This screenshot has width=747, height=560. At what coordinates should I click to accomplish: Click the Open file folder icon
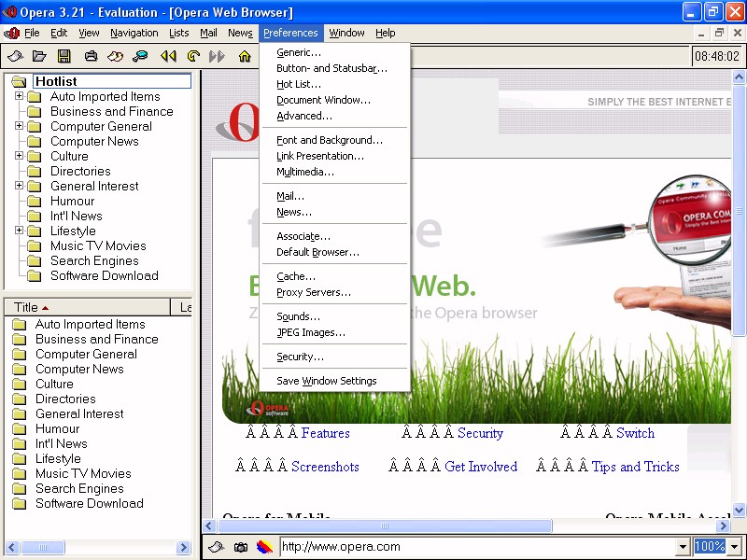(39, 56)
